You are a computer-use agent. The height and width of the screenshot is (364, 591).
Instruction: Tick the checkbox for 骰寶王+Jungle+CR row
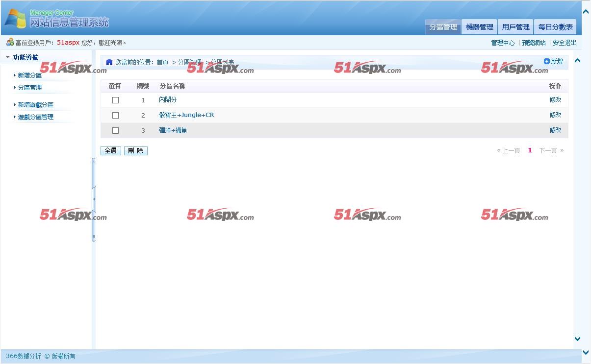115,115
